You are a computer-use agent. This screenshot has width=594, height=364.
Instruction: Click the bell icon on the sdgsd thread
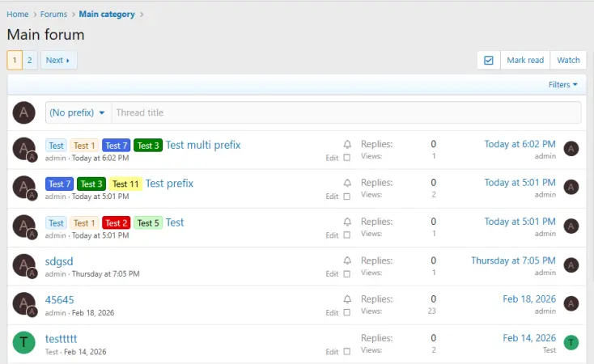tap(347, 261)
